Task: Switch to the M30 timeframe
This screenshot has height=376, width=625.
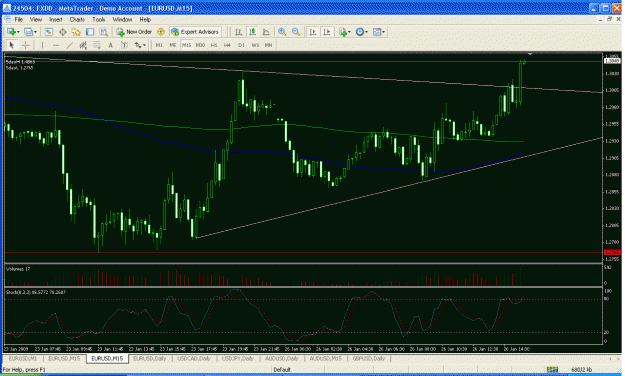Action: click(200, 45)
